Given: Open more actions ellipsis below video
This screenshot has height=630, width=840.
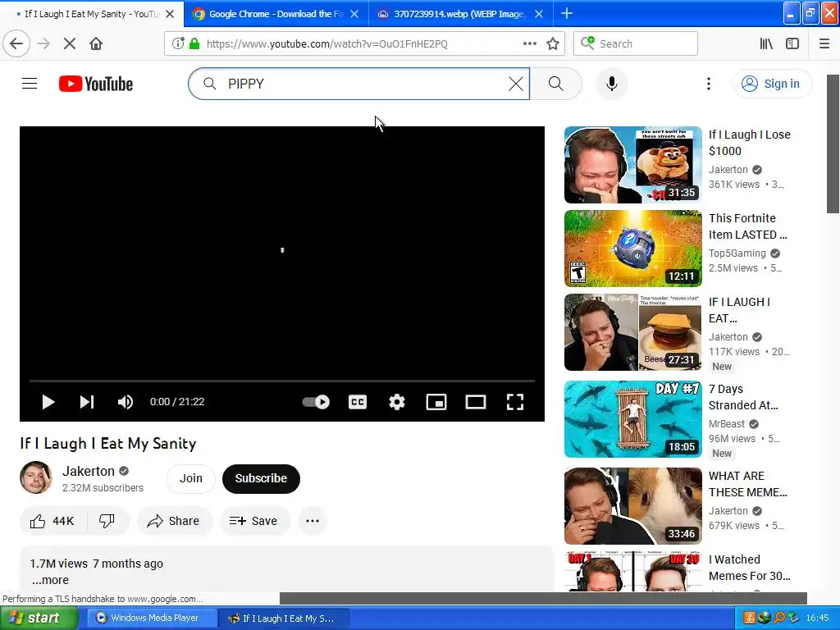Looking at the screenshot, I should pos(313,521).
